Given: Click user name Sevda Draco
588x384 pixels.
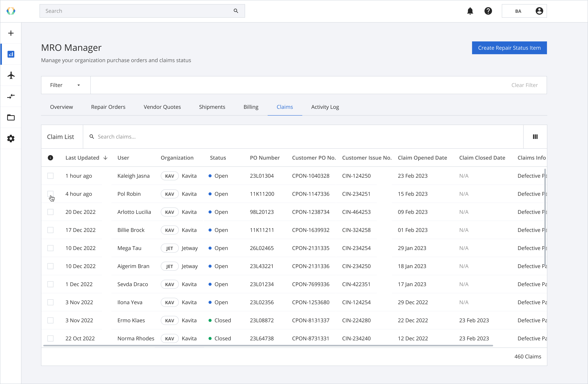Looking at the screenshot, I should pyautogui.click(x=133, y=284).
